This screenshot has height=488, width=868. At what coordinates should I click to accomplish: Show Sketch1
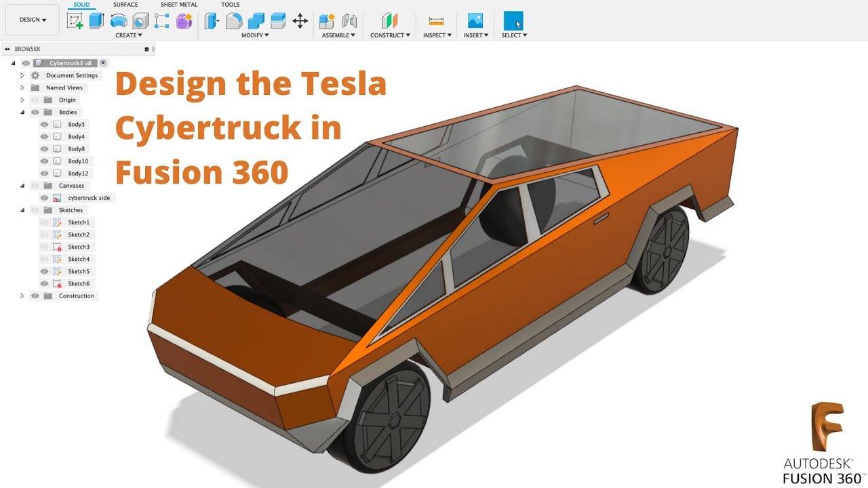pos(44,222)
